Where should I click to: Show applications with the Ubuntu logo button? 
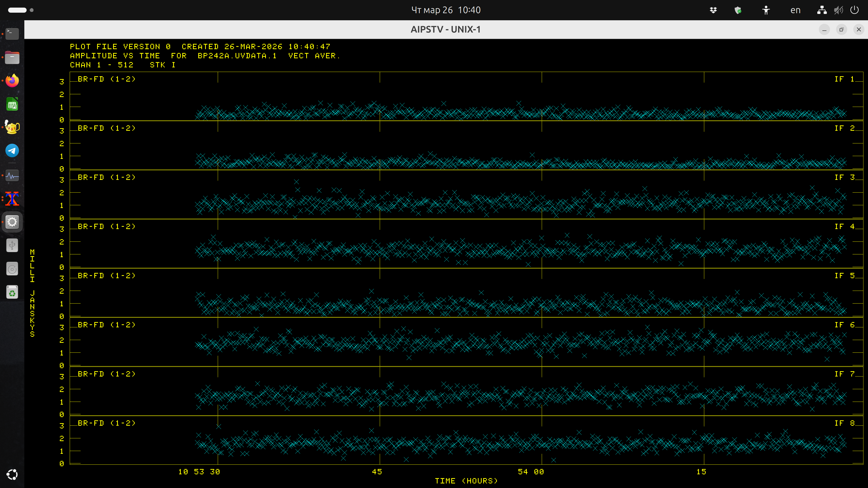coord(12,475)
